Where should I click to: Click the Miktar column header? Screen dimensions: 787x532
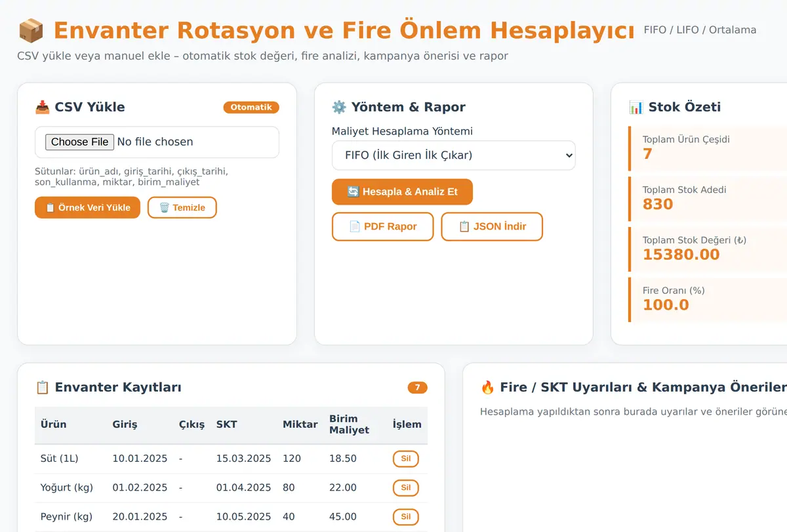(x=300, y=424)
